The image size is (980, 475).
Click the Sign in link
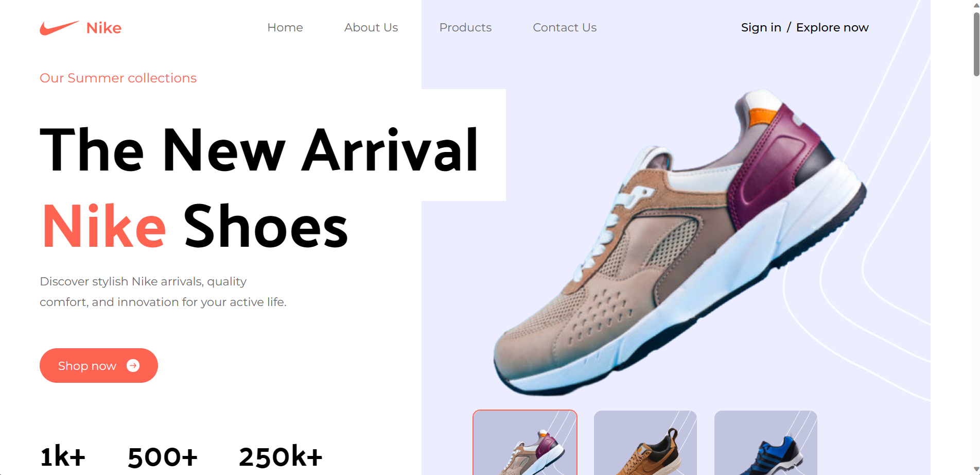[761, 27]
